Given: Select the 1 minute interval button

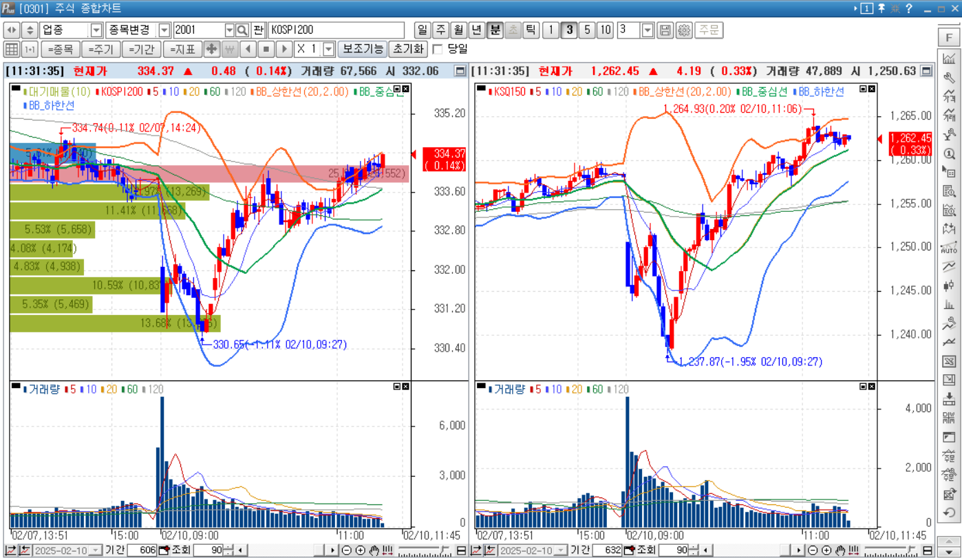Looking at the screenshot, I should (551, 30).
